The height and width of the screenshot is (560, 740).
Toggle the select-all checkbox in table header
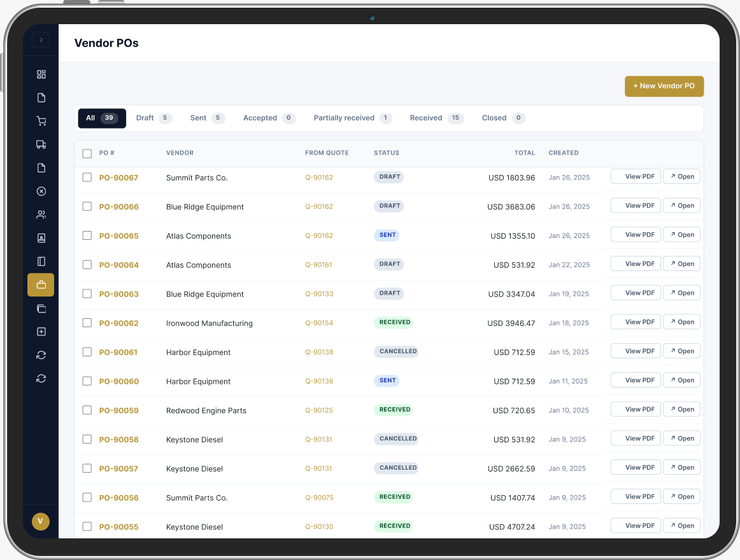click(x=87, y=153)
